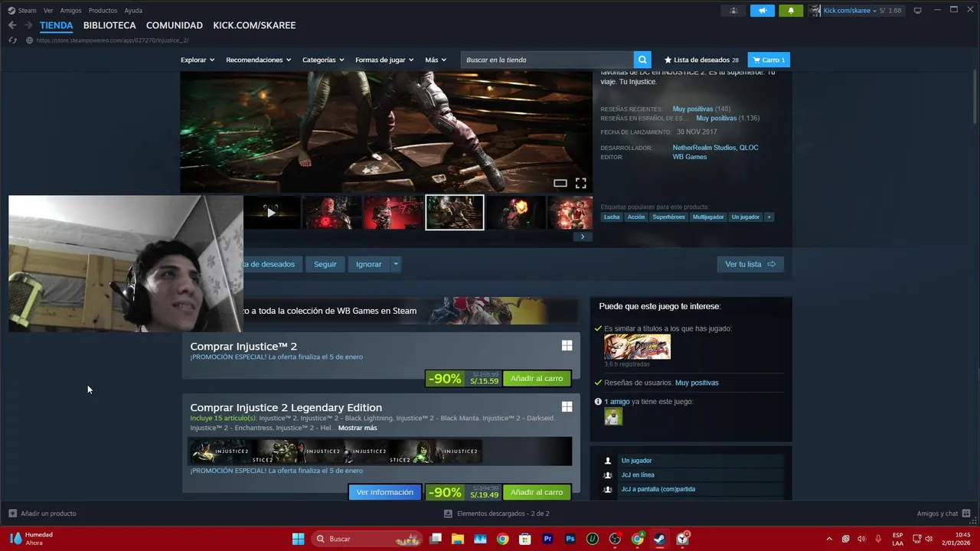Image resolution: width=980 pixels, height=551 pixels.
Task: Switch to the TIENDA tab
Action: (57, 25)
